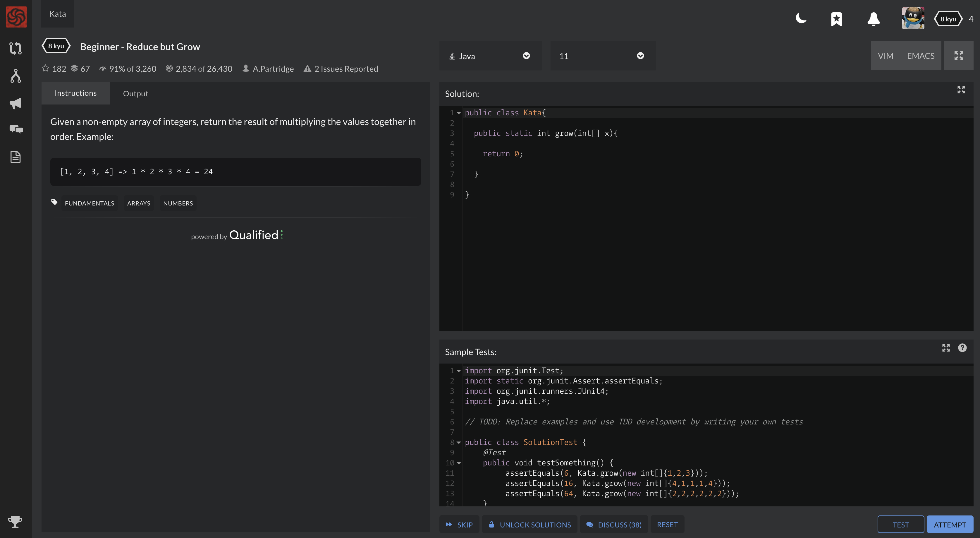The image size is (980, 538).
Task: Open the notifications bell
Action: tap(874, 19)
